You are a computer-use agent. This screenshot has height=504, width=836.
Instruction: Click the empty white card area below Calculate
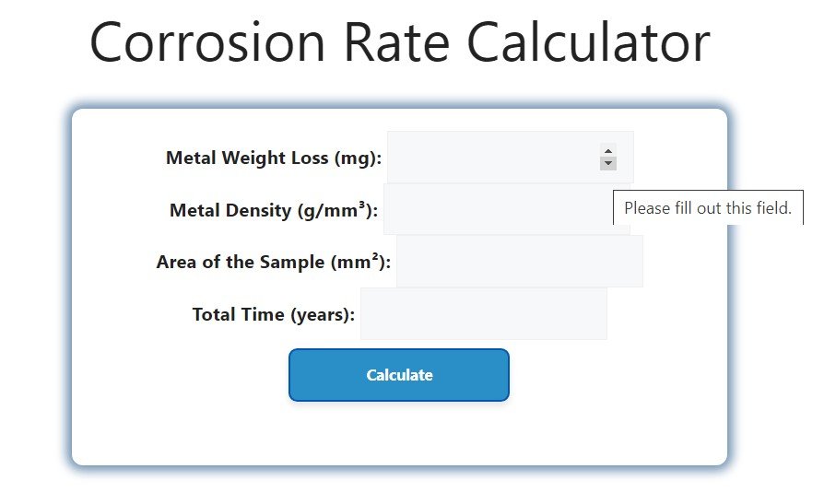pyautogui.click(x=399, y=433)
